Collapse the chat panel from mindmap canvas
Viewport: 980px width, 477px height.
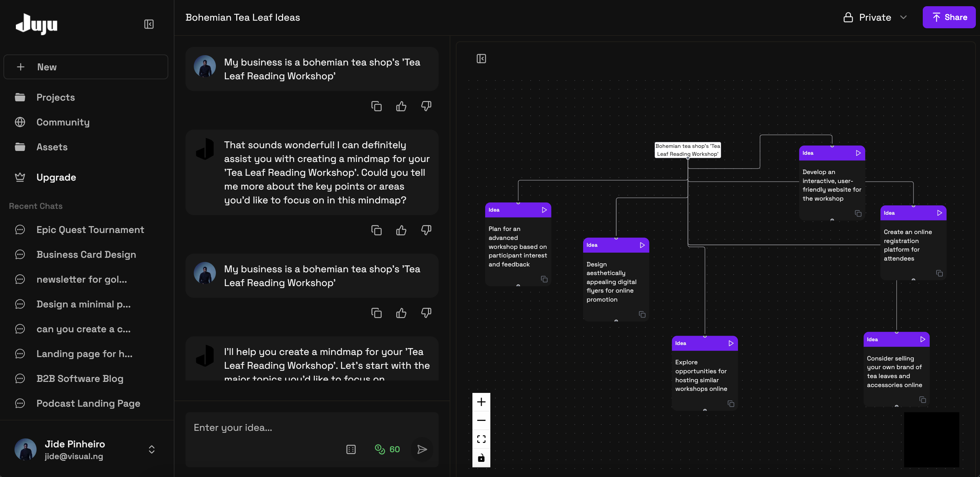[x=481, y=59]
